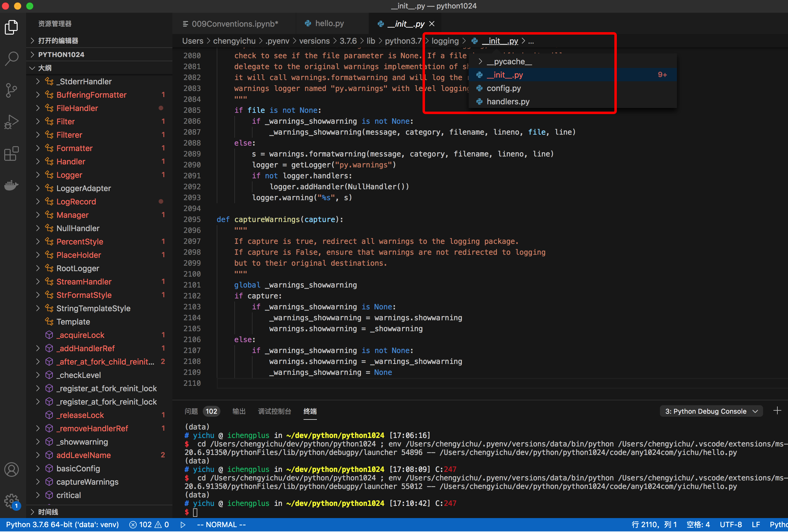
Task: Click the Python 3.7.6 interpreter selector
Action: point(63,525)
